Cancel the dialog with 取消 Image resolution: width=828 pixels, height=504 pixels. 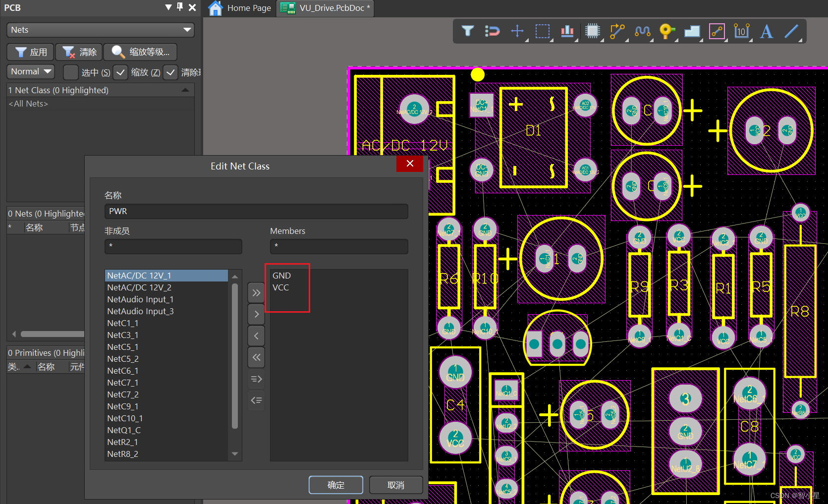[396, 485]
